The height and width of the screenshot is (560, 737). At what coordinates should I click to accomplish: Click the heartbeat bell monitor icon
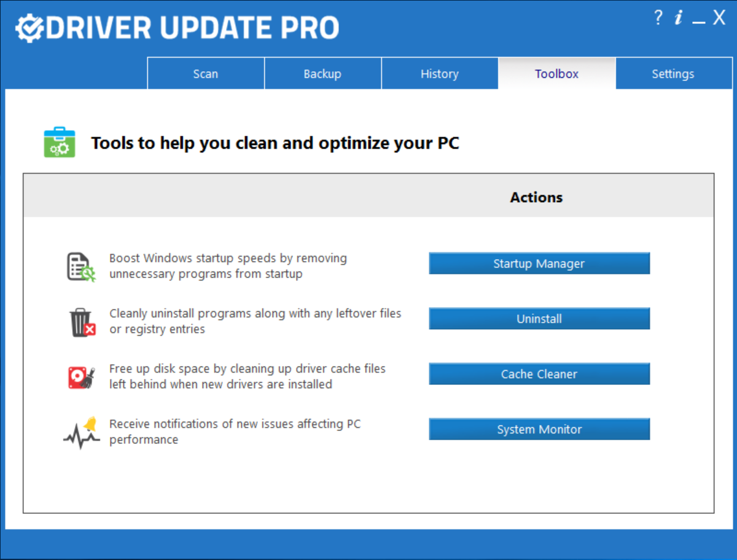coord(81,432)
